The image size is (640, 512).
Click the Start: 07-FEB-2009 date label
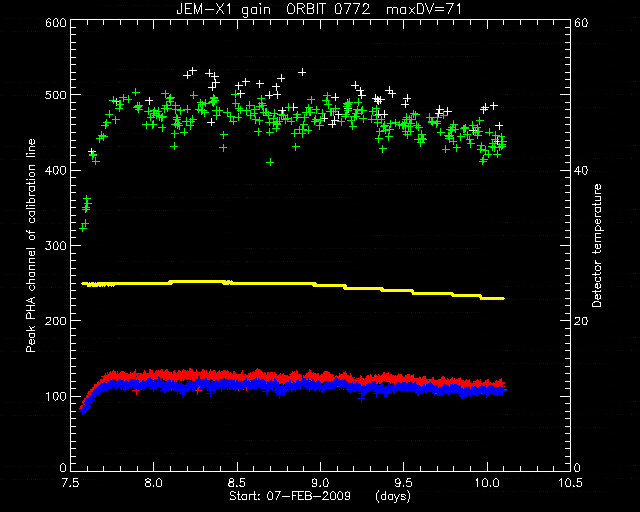coord(290,496)
